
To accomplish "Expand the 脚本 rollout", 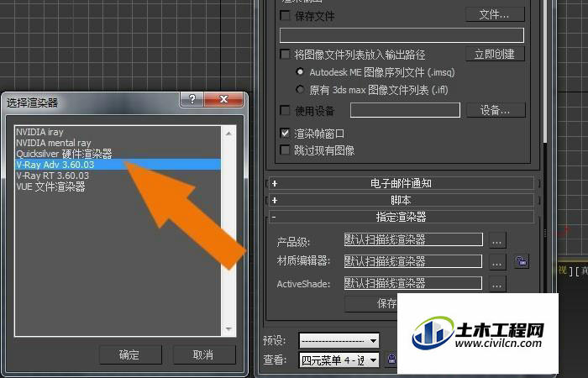I will pyautogui.click(x=402, y=200).
